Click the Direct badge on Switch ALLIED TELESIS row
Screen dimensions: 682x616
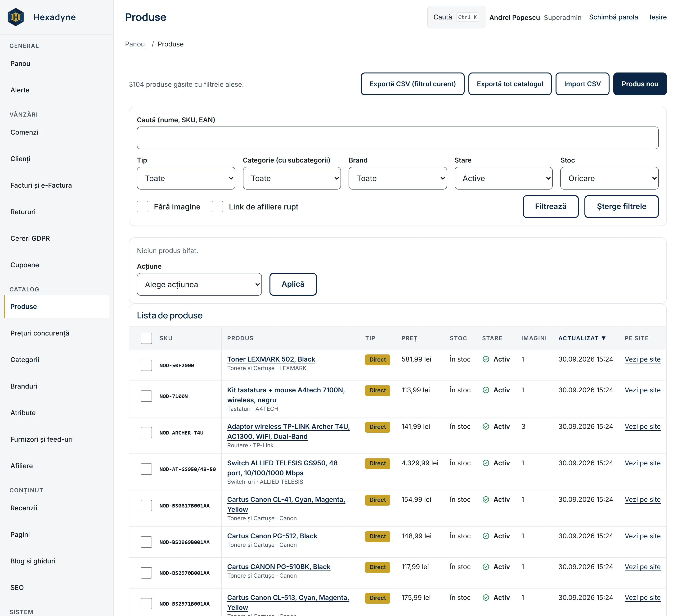coord(377,463)
